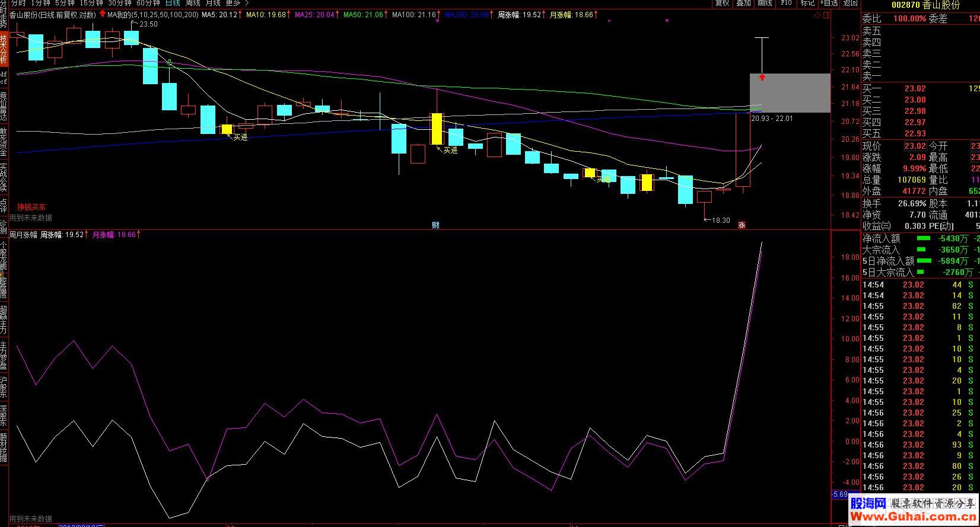This screenshot has height=527, width=980.
Task: Click the MA10: 19.68 value
Action: 266,15
